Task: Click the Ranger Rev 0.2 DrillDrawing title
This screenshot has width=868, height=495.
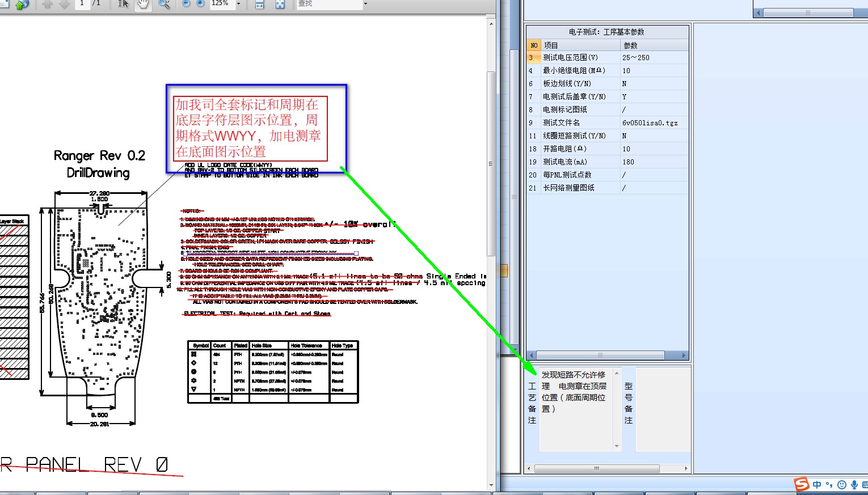Action: tap(99, 164)
